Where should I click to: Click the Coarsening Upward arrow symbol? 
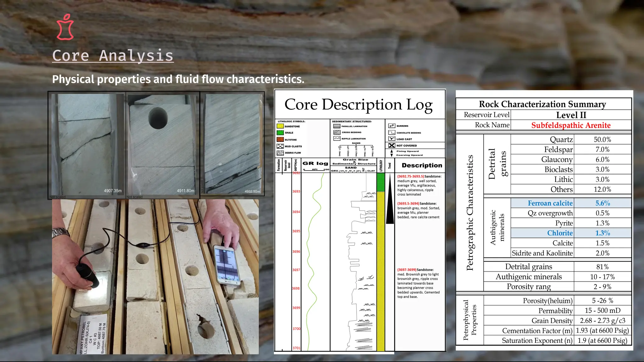(x=391, y=155)
